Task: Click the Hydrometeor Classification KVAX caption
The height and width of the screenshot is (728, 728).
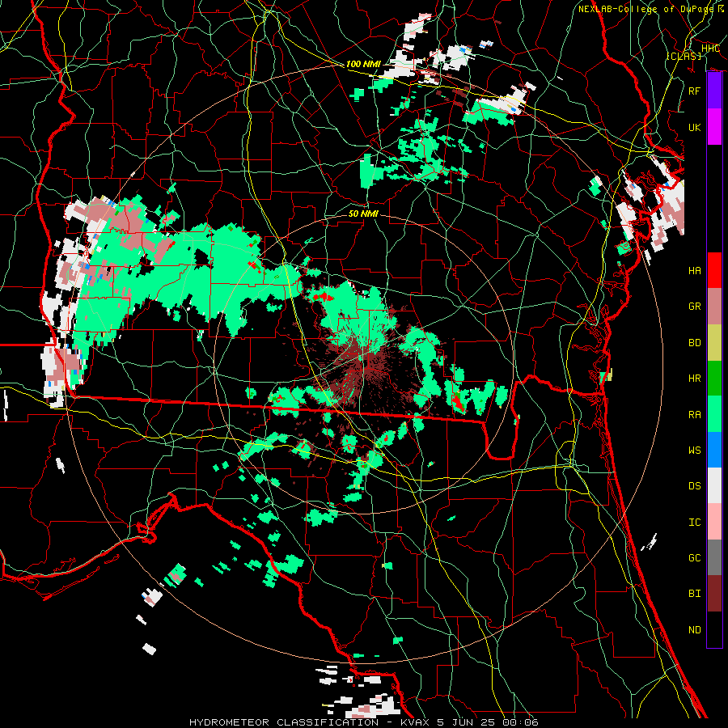Action: (364, 722)
